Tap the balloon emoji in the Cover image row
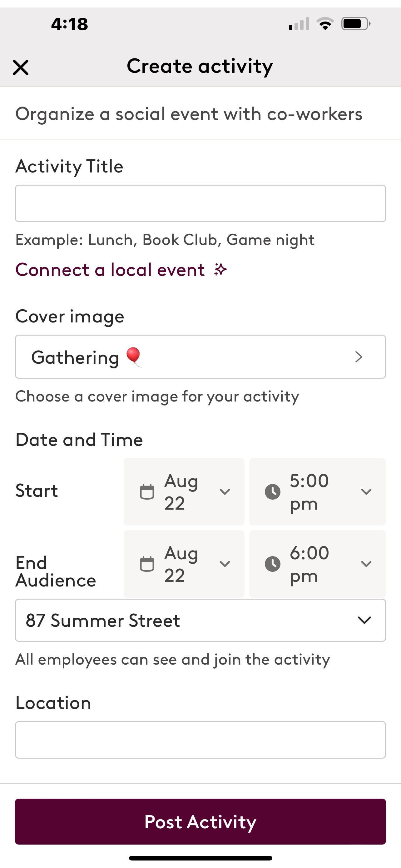This screenshot has height=868, width=401. [x=134, y=357]
